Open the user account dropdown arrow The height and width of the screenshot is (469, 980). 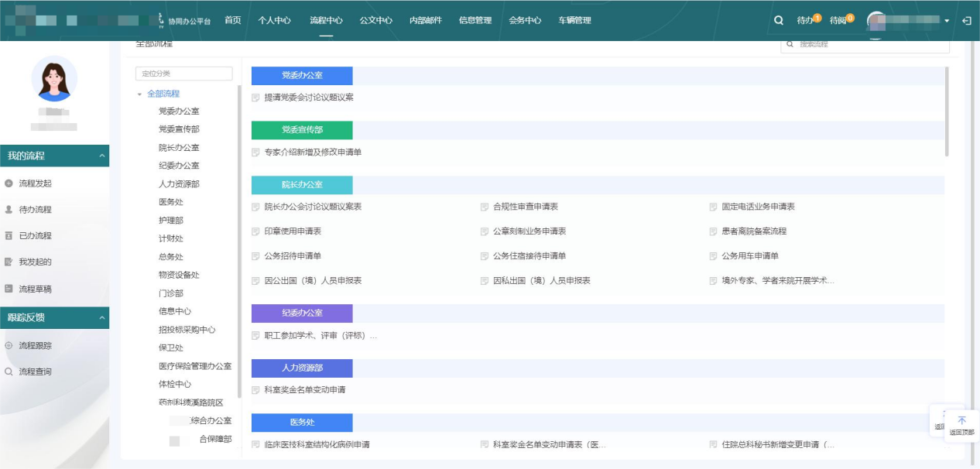coord(947,21)
